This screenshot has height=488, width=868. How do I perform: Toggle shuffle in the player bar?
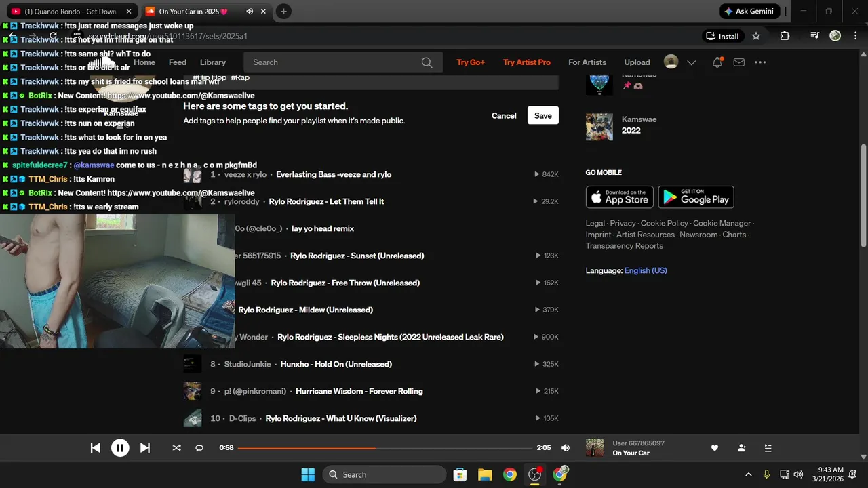pos(177,448)
